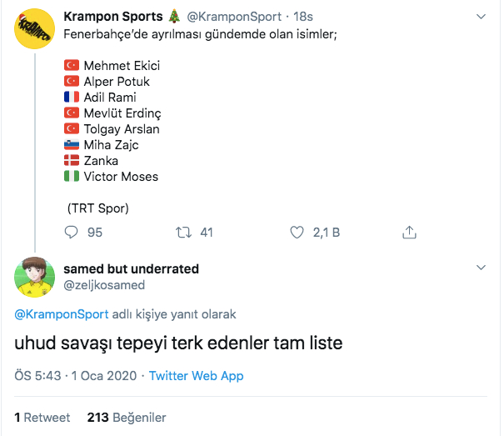Like the Krampon Sports tweet

[297, 233]
